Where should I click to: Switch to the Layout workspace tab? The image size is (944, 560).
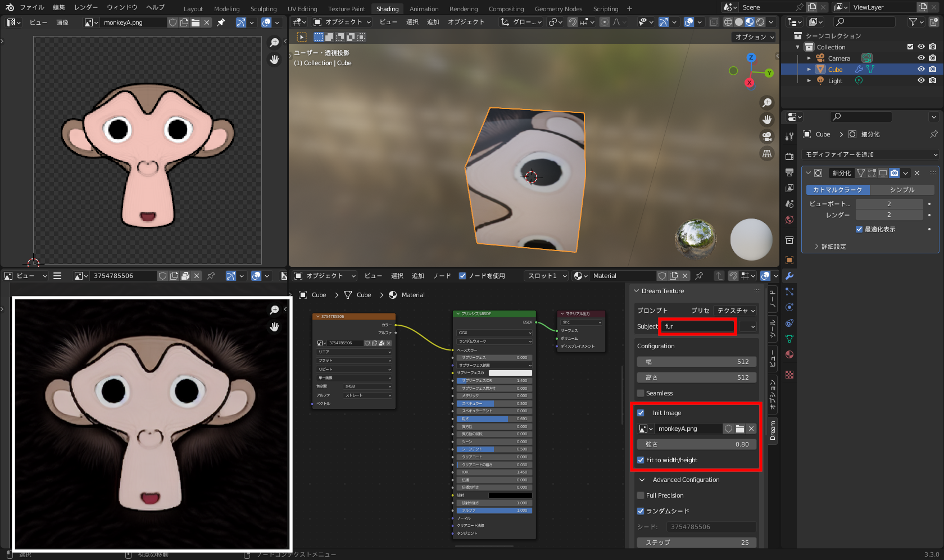point(193,8)
